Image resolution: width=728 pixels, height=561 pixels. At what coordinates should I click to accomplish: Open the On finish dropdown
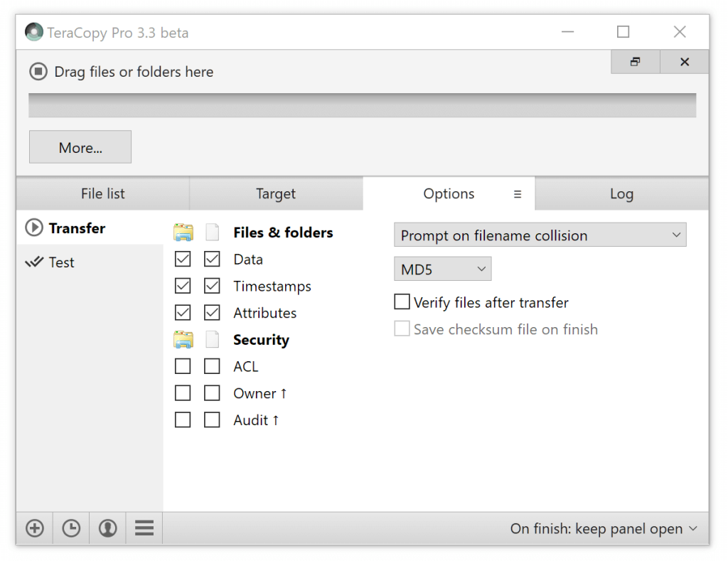(x=605, y=528)
